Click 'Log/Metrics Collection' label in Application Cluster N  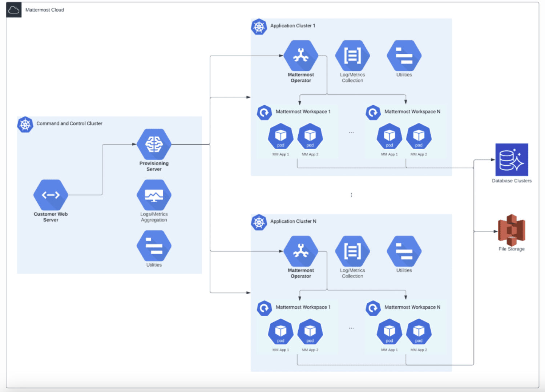click(x=352, y=273)
